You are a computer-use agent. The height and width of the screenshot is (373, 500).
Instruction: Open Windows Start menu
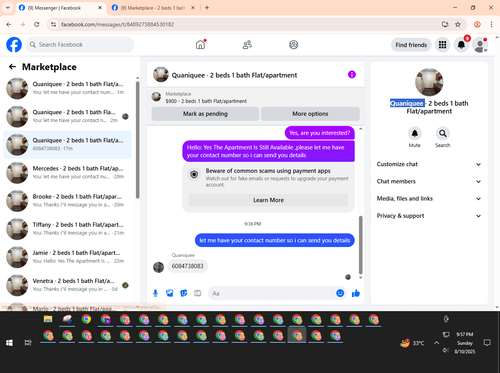pos(9,343)
